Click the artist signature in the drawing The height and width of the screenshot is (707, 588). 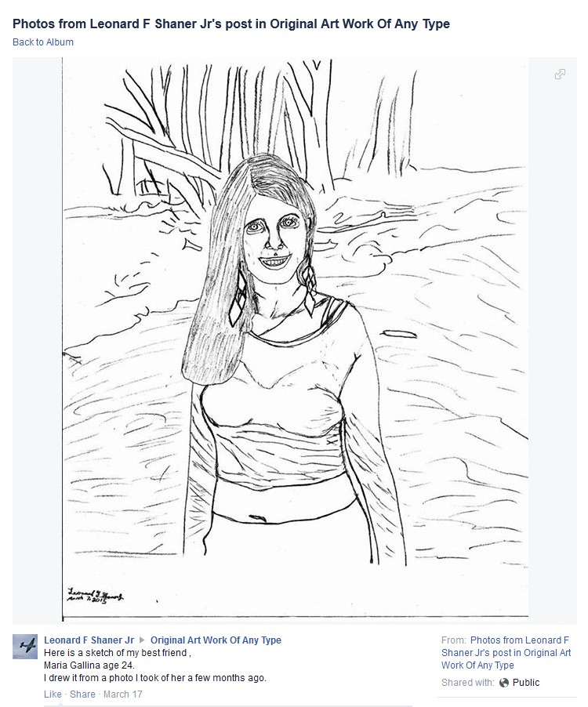[95, 596]
